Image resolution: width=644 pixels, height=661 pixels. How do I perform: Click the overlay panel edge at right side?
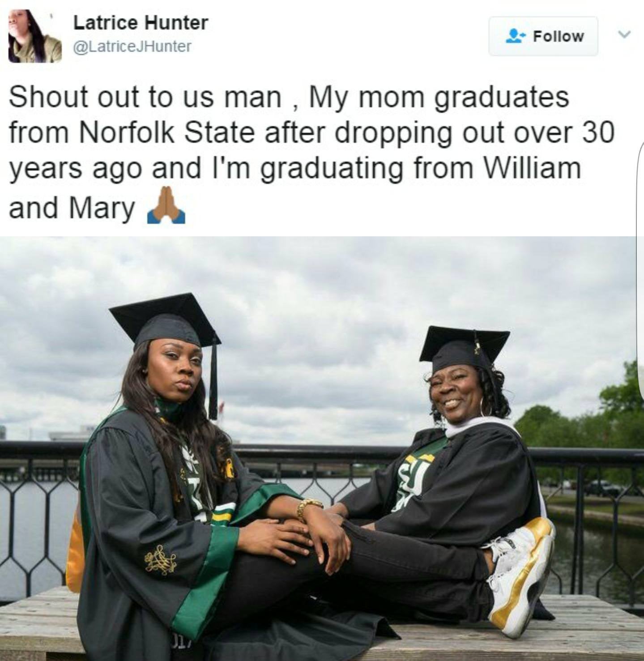tap(640, 269)
